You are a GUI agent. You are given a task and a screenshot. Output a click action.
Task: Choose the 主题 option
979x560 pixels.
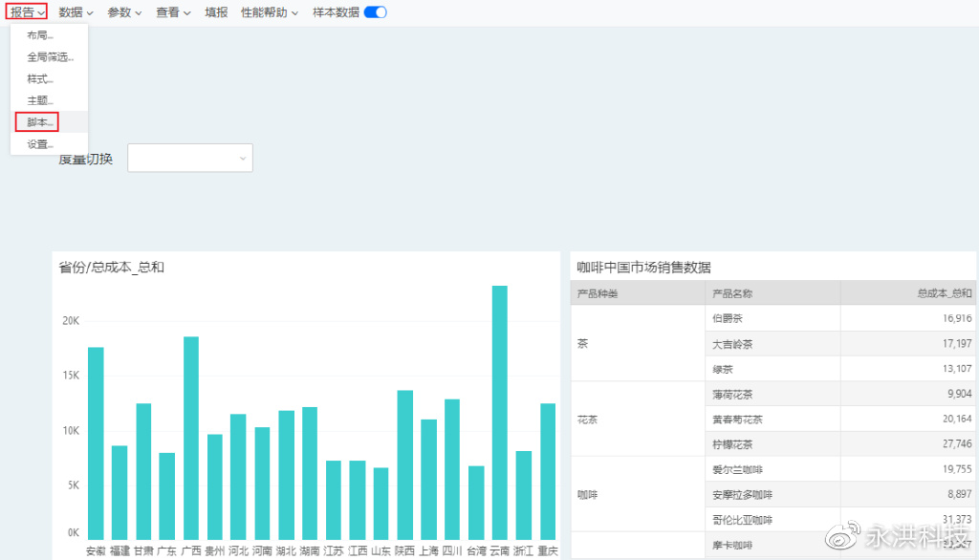click(38, 99)
